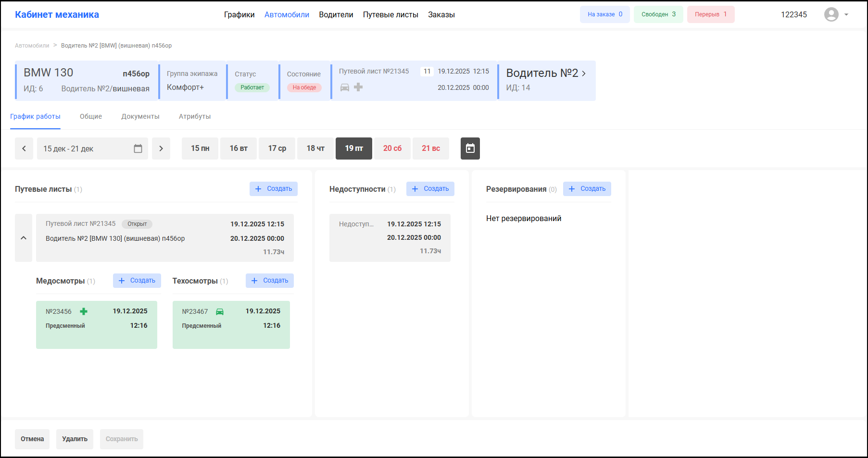Click the calendar icon in date range field
868x458 pixels.
[x=138, y=149]
